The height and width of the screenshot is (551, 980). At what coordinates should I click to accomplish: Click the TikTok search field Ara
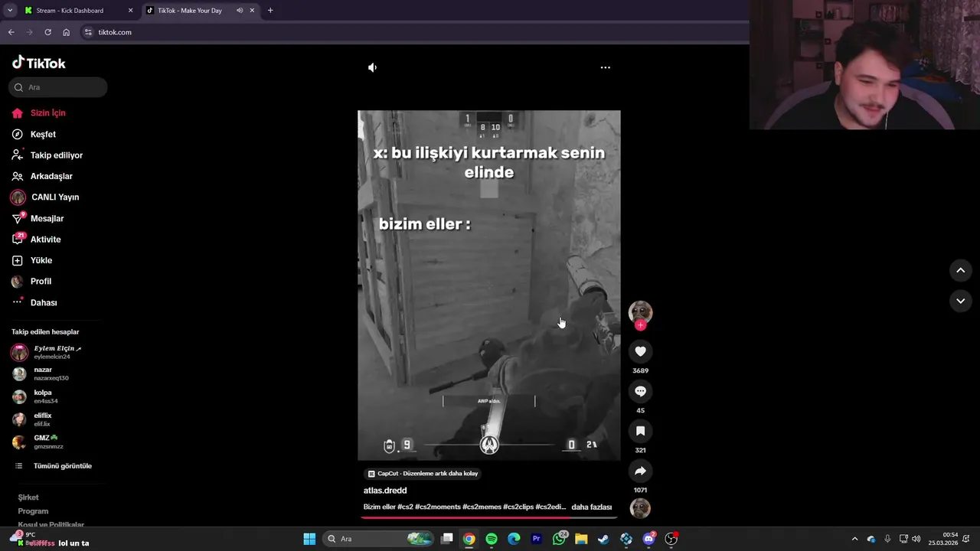[x=58, y=87]
